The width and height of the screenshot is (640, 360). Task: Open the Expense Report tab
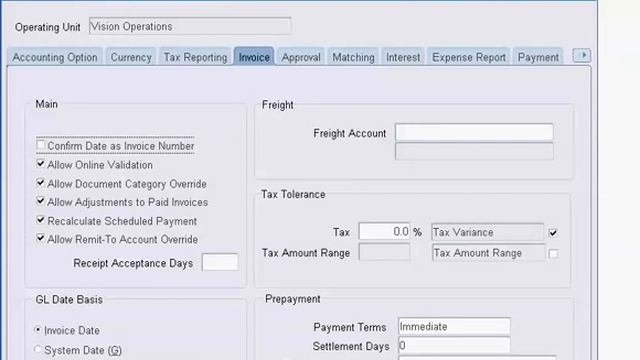click(469, 57)
